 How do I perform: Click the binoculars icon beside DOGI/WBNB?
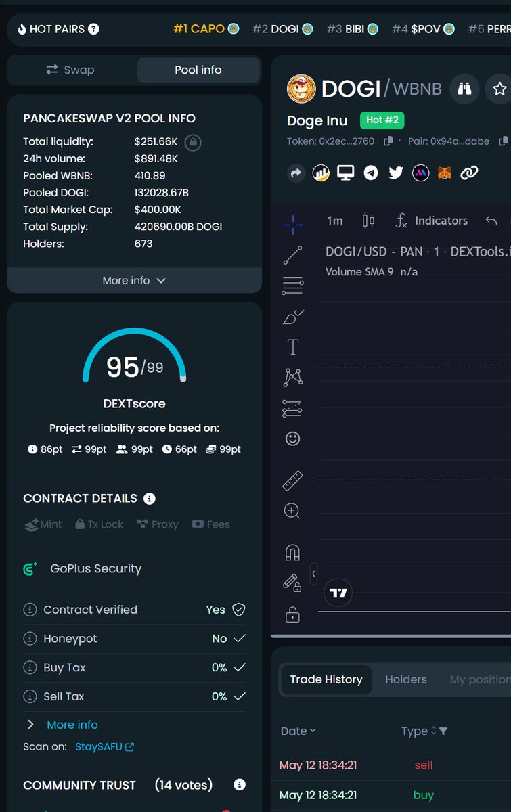coord(464,89)
